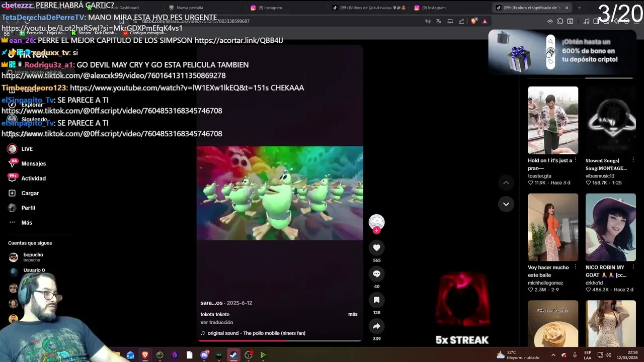Go to the previous video with the up arrow
This screenshot has height=362, width=644.
pyautogui.click(x=506, y=183)
